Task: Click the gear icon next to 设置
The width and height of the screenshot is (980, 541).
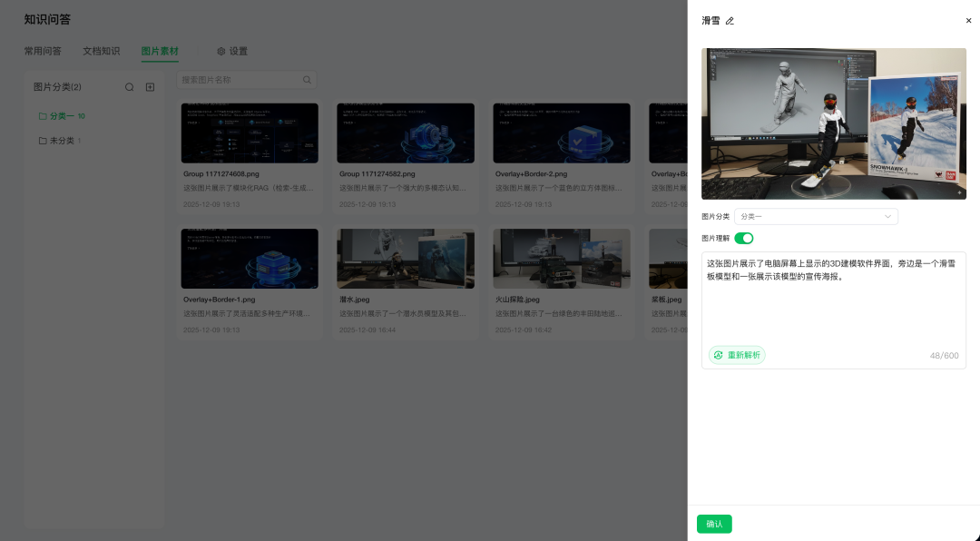Action: coord(220,51)
